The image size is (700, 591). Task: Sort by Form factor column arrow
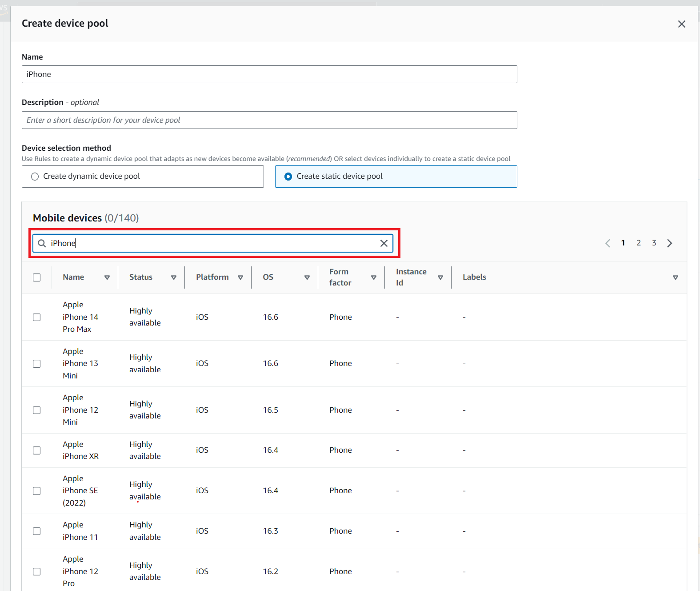click(x=374, y=277)
